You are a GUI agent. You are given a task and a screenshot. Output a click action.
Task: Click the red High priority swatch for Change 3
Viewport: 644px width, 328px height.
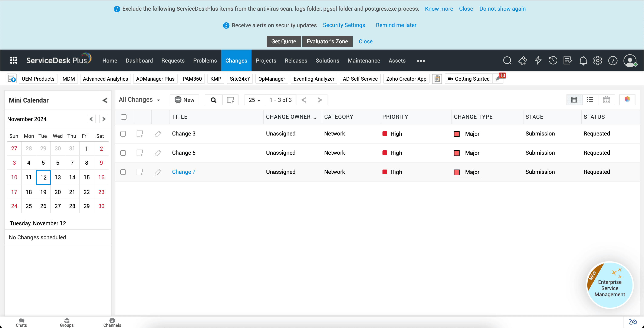[385, 134]
